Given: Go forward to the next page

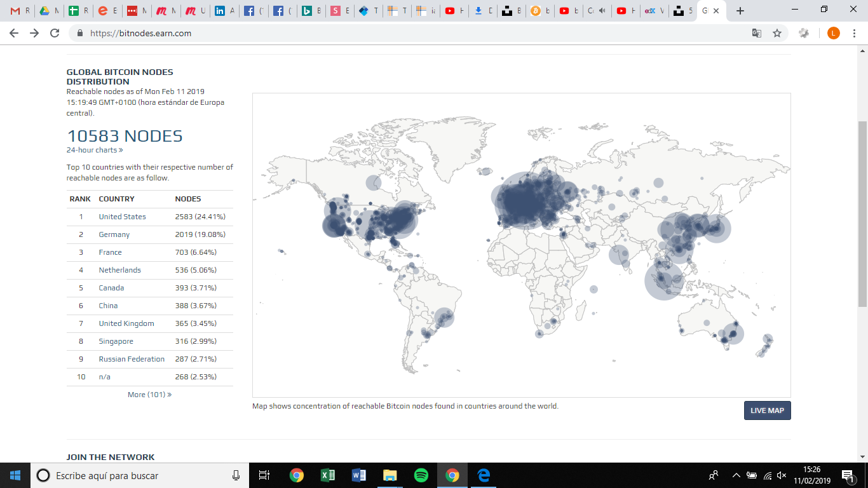Looking at the screenshot, I should (34, 33).
